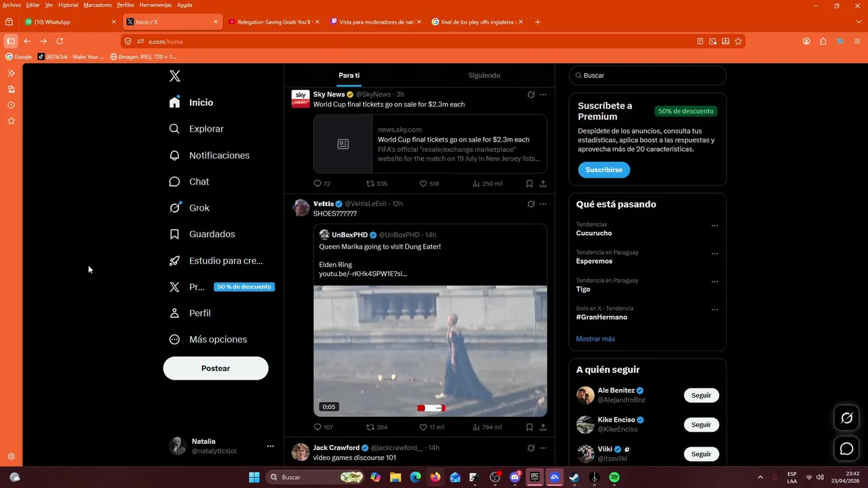This screenshot has width=868, height=488.
Task: Follow Viiki
Action: (701, 454)
